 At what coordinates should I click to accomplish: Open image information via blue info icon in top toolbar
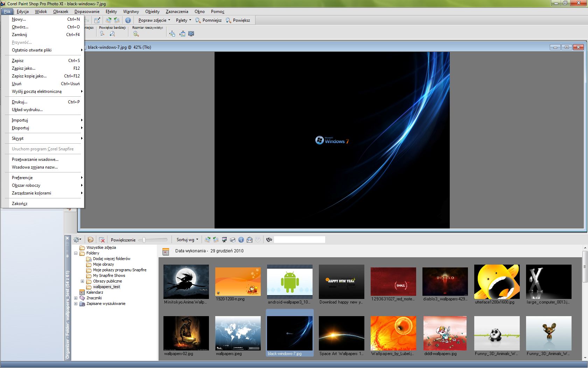click(128, 20)
